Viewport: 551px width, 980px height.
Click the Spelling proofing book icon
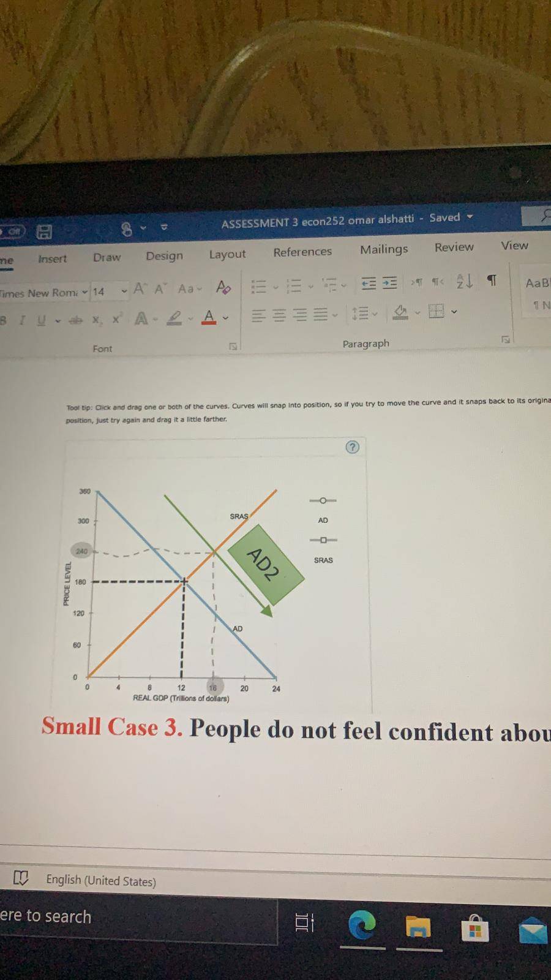(x=21, y=879)
